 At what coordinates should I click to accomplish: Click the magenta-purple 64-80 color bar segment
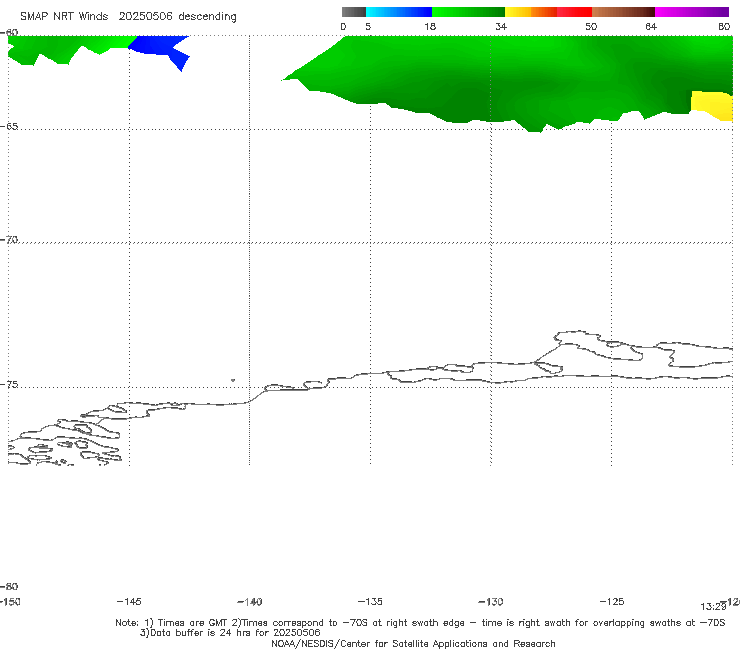coord(692,12)
